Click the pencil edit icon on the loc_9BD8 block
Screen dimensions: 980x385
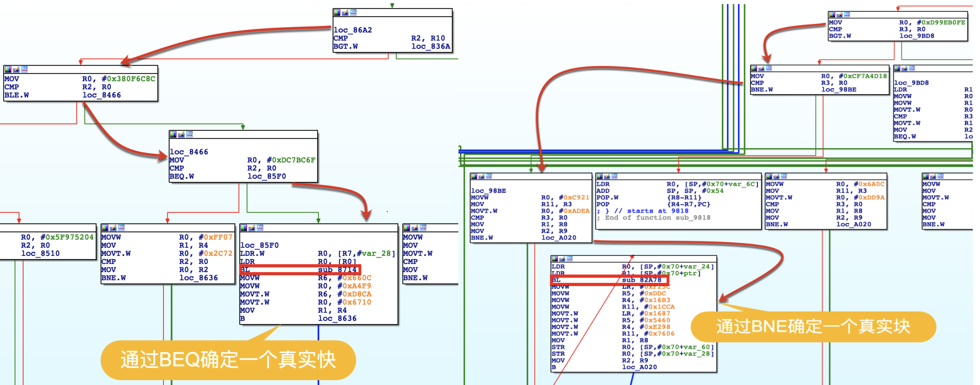pyautogui.click(x=905, y=69)
